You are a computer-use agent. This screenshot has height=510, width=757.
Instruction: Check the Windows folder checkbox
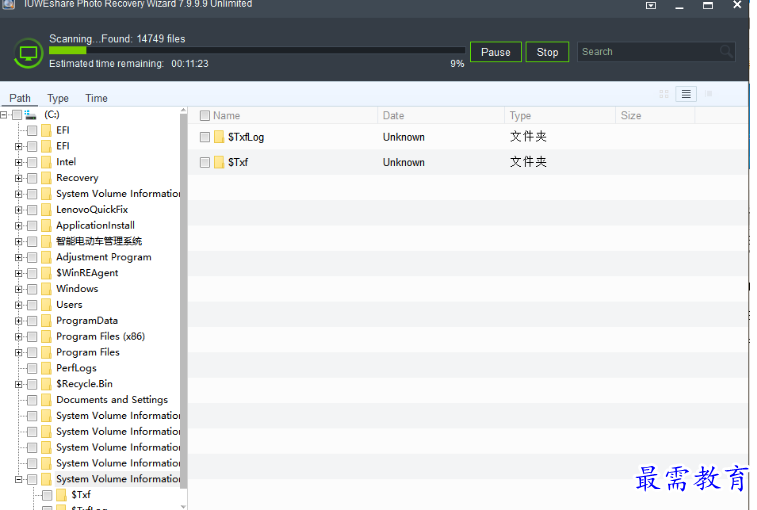32,289
